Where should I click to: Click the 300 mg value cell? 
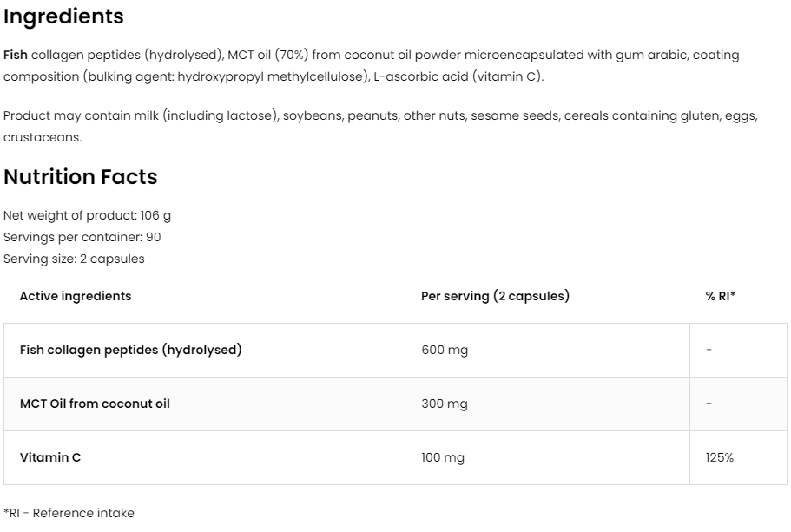(x=445, y=404)
